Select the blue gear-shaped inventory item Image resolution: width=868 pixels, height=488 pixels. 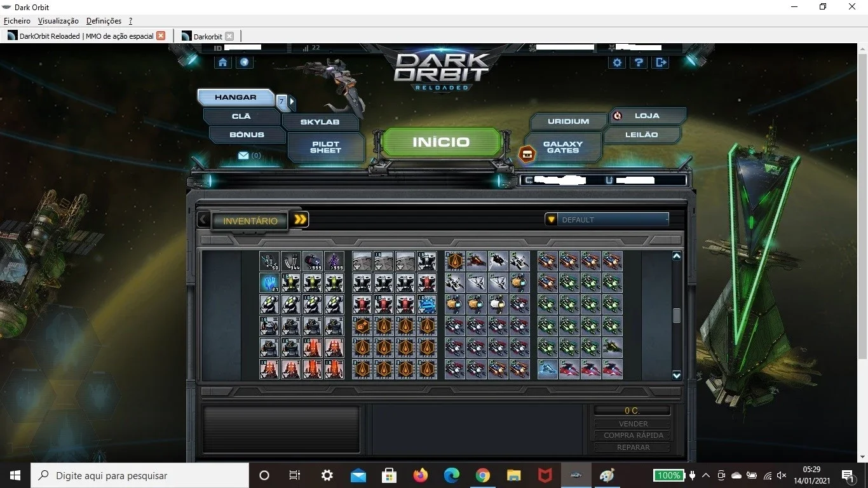(427, 304)
